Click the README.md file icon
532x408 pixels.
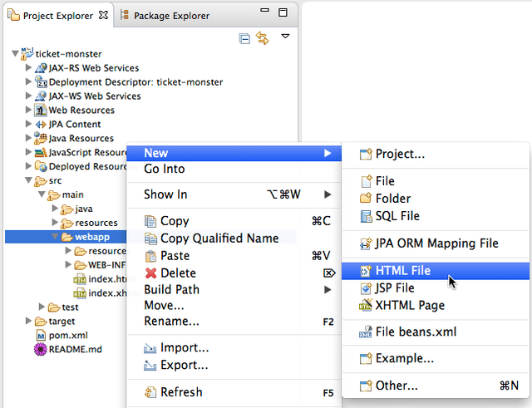tap(40, 349)
